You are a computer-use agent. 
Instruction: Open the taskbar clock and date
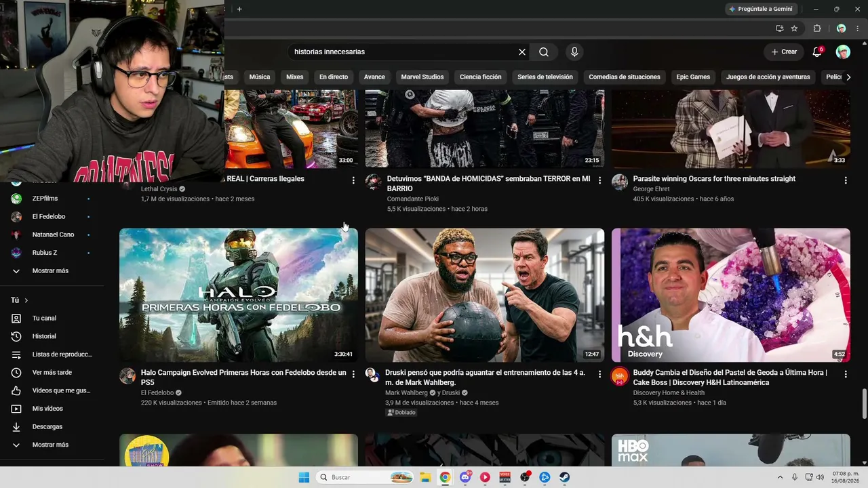point(846,477)
